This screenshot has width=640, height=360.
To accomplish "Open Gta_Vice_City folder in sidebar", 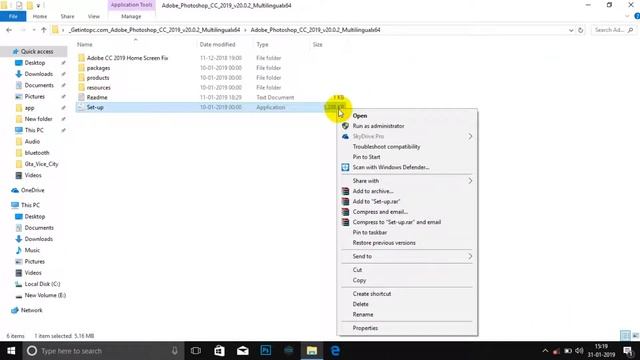I will (41, 164).
